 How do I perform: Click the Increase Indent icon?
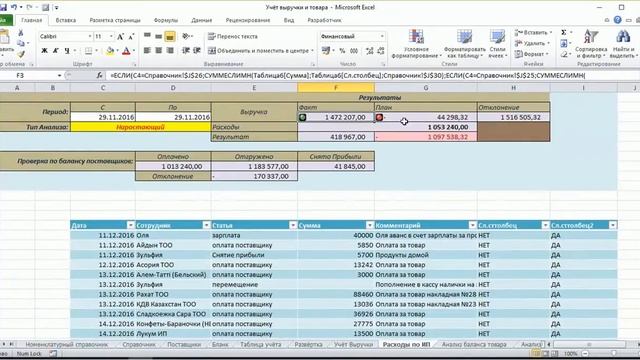(197, 51)
